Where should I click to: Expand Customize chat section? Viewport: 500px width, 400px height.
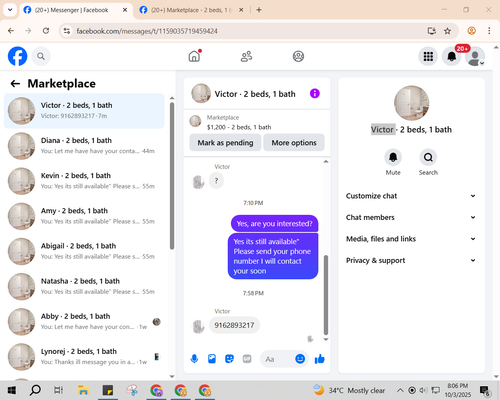tap(411, 196)
